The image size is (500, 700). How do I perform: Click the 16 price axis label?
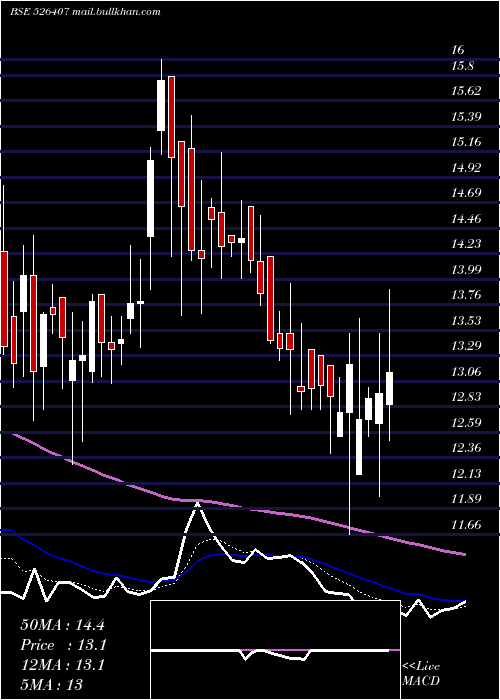click(458, 50)
